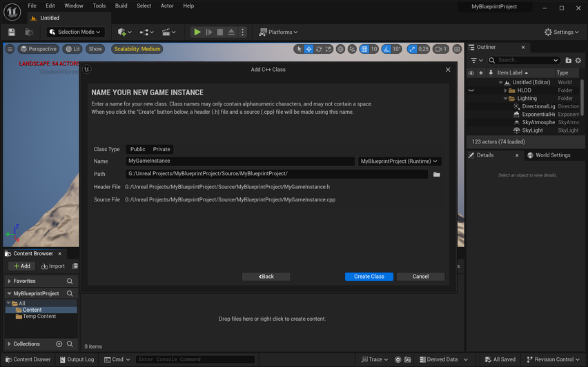Click the skip frame playback button
The width and height of the screenshot is (588, 367).
(x=209, y=32)
